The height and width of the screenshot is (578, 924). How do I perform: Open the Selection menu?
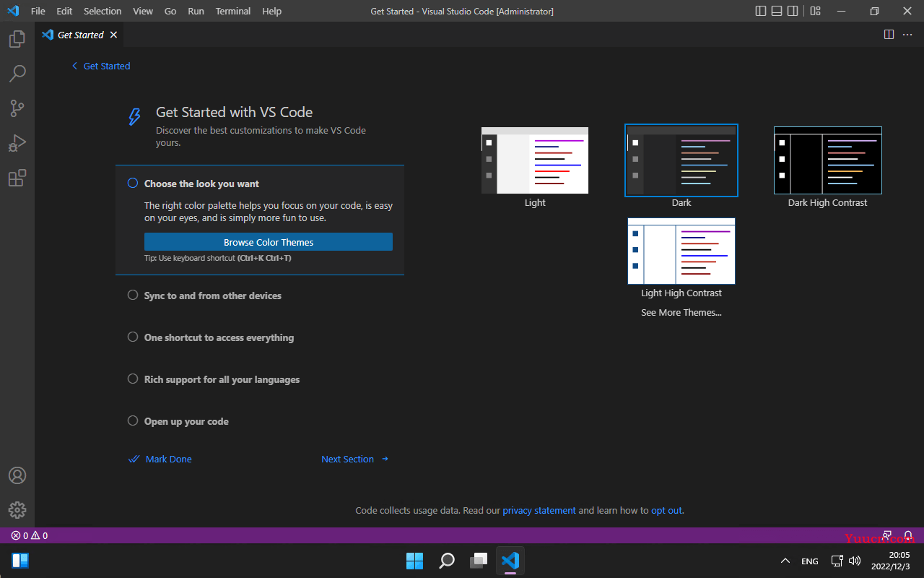[103, 11]
